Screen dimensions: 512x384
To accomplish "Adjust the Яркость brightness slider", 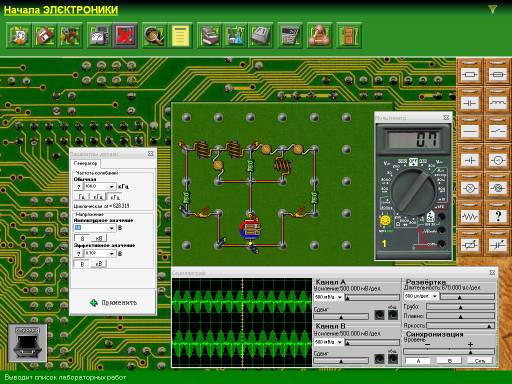I will 460,326.
